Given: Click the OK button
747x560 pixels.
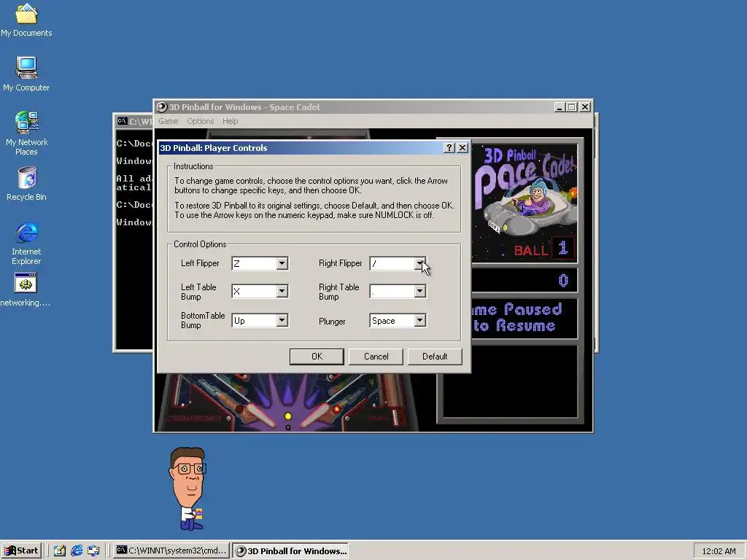Looking at the screenshot, I should (x=317, y=357).
